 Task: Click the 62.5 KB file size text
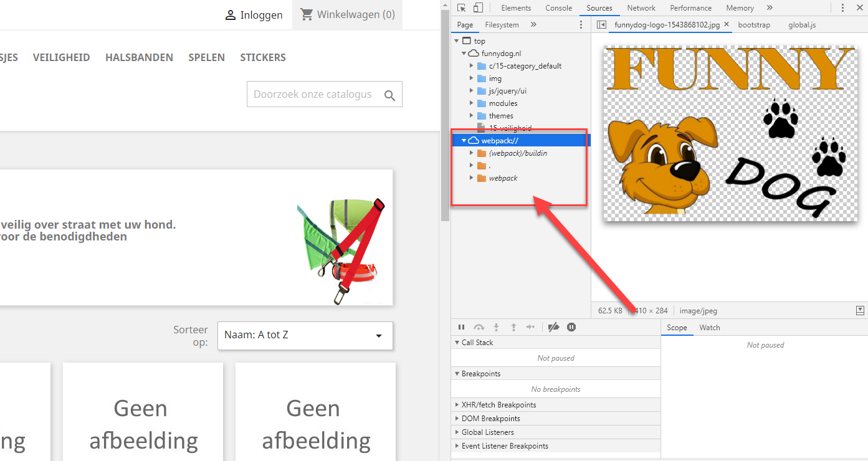pos(610,310)
